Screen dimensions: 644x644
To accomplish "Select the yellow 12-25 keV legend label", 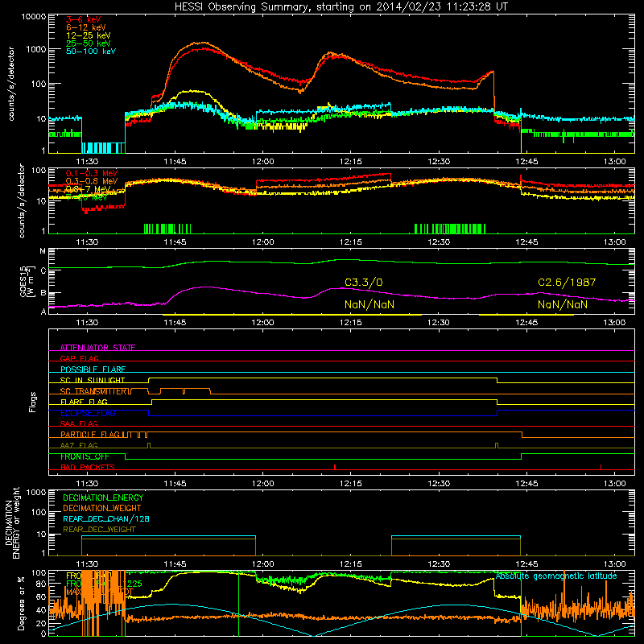I will pyautogui.click(x=89, y=35).
